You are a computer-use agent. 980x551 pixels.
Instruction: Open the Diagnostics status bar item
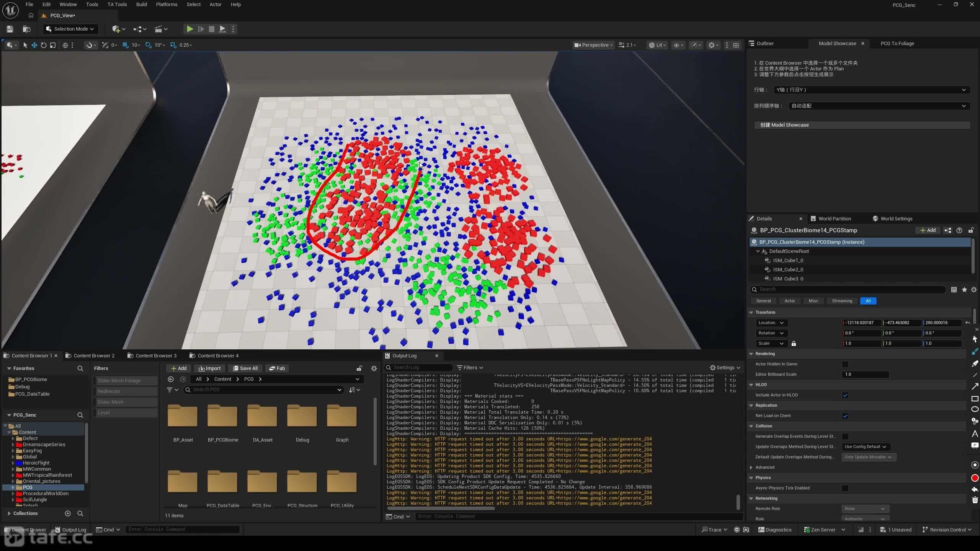coord(774,530)
